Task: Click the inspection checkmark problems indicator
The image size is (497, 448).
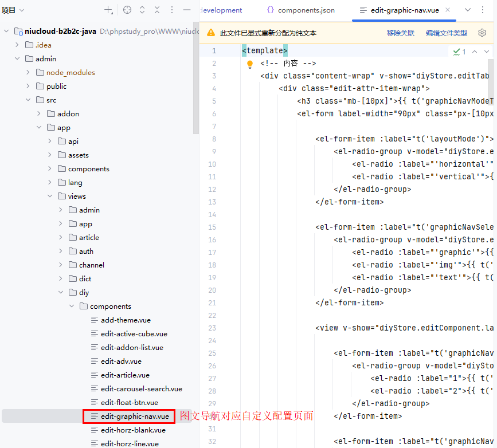Action: coord(459,52)
